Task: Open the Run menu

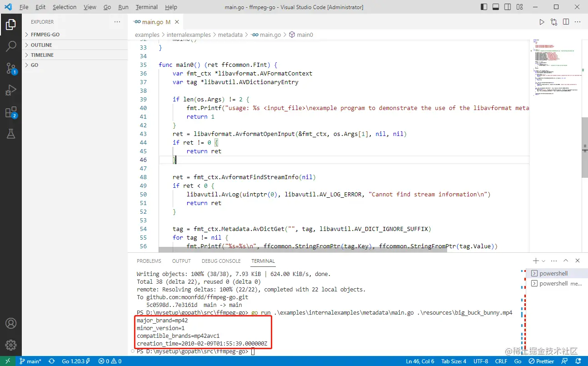Action: [x=123, y=7]
